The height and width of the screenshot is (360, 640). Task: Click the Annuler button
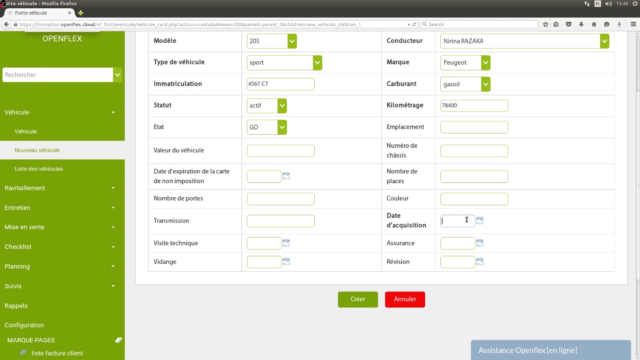pyautogui.click(x=405, y=299)
